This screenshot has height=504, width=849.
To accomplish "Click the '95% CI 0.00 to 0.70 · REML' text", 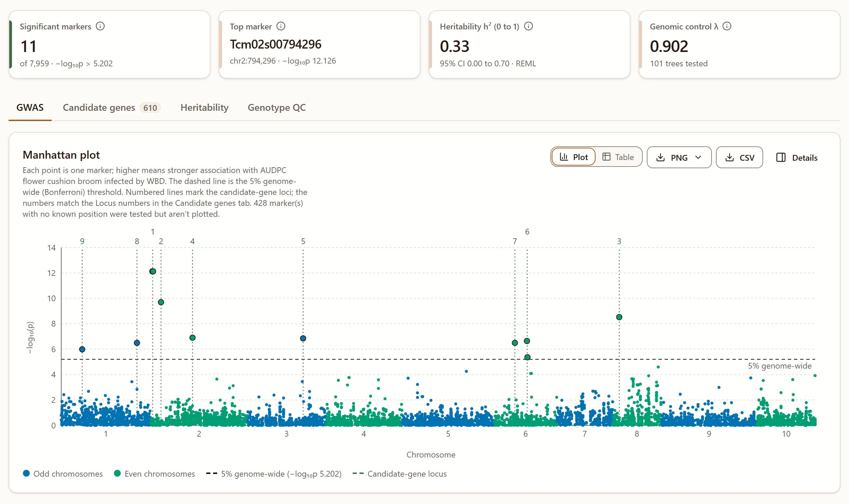I will [x=488, y=64].
